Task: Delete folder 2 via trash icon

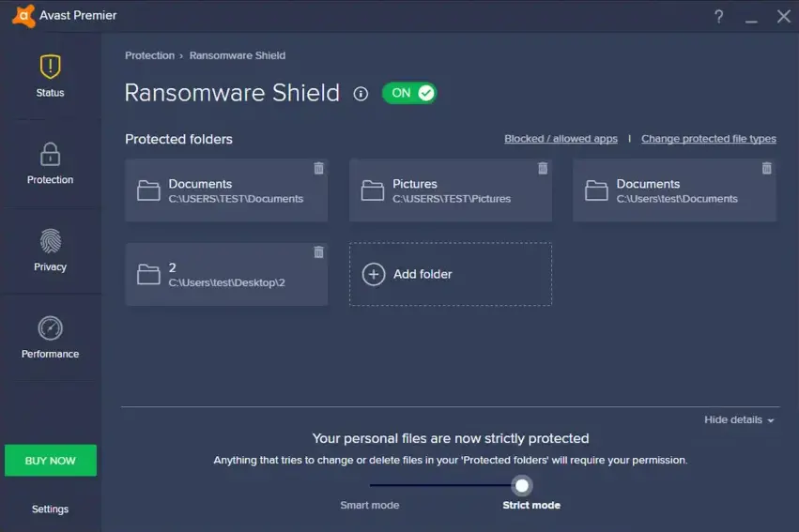Action: coord(318,252)
